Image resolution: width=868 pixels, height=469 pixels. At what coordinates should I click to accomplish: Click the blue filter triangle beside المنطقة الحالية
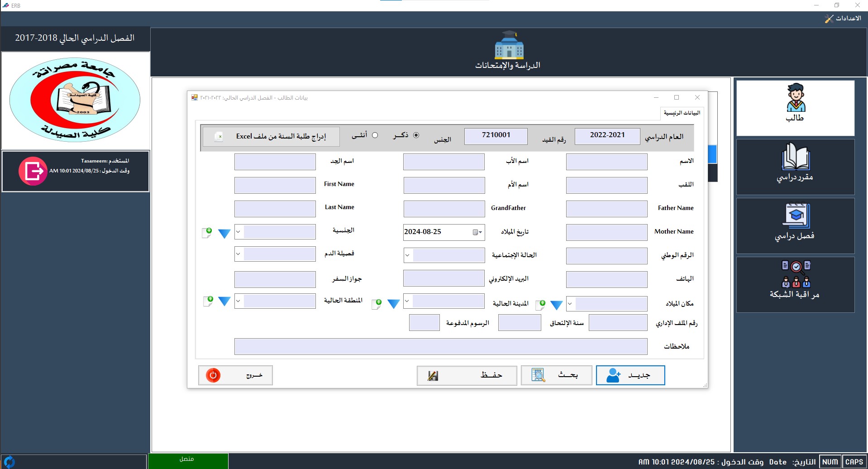pos(224,301)
